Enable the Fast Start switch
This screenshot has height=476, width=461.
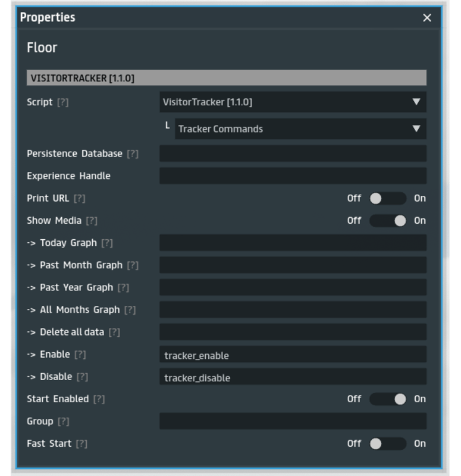(x=387, y=444)
